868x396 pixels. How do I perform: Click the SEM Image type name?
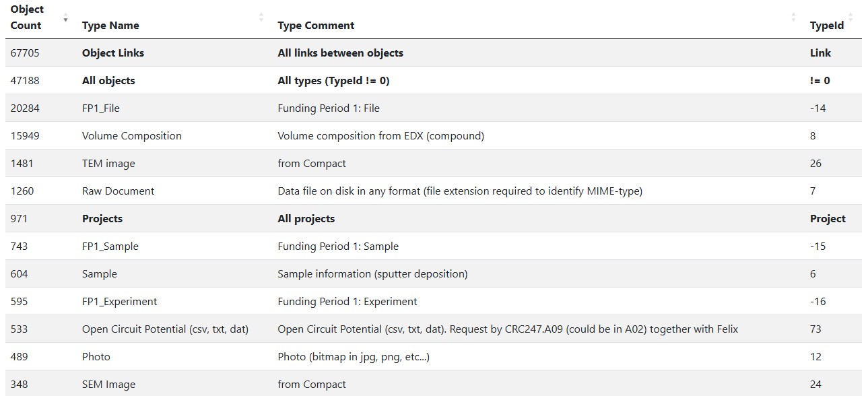coord(108,385)
